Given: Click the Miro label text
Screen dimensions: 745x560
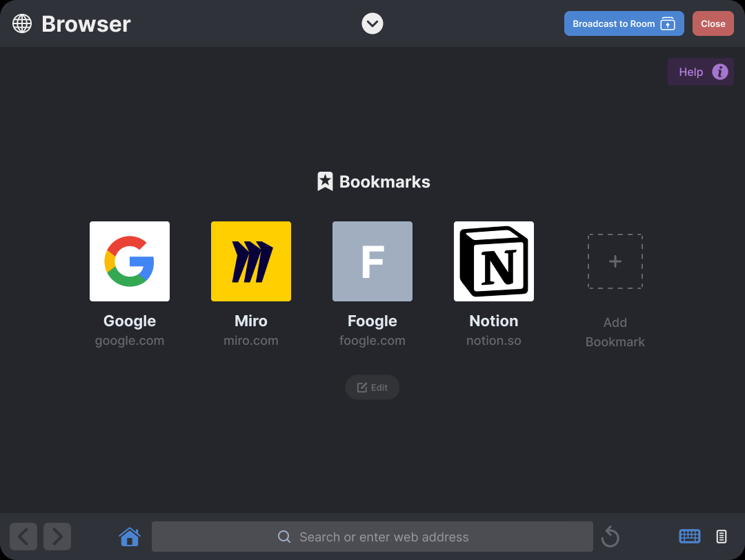Looking at the screenshot, I should click(251, 321).
